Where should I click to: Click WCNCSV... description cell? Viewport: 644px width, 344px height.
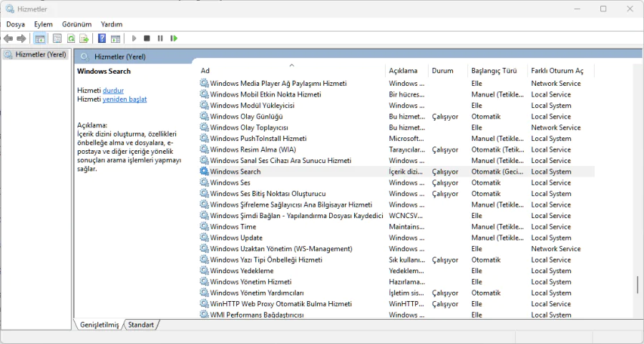click(x=406, y=216)
